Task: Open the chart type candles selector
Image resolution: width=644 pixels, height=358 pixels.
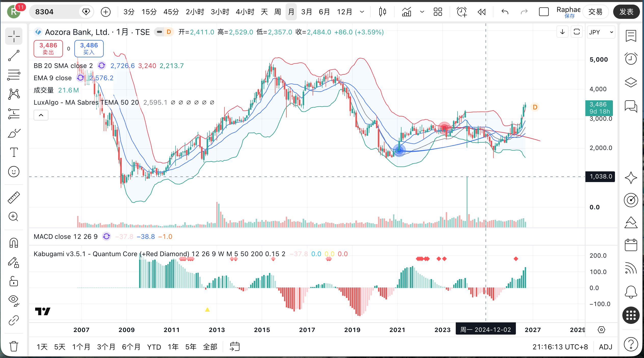Action: coord(382,12)
